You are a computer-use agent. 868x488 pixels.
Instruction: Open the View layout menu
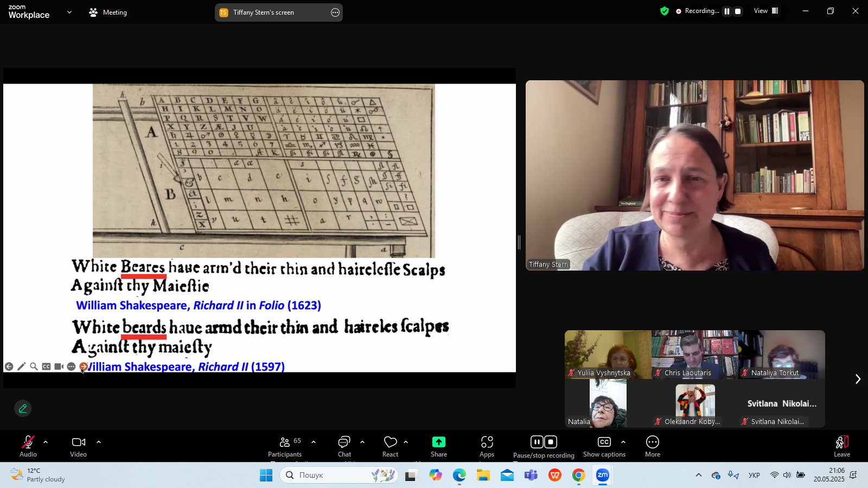[x=766, y=11]
